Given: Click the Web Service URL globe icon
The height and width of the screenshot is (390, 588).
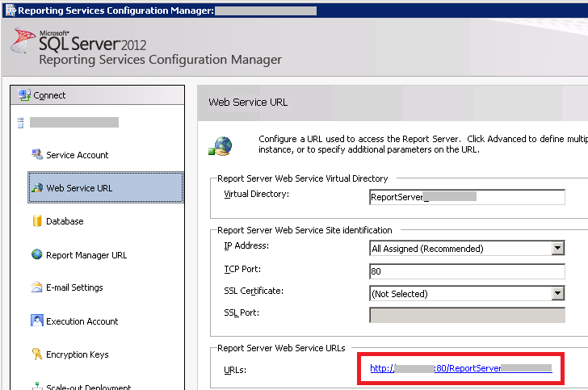Looking at the screenshot, I should coord(36,188).
